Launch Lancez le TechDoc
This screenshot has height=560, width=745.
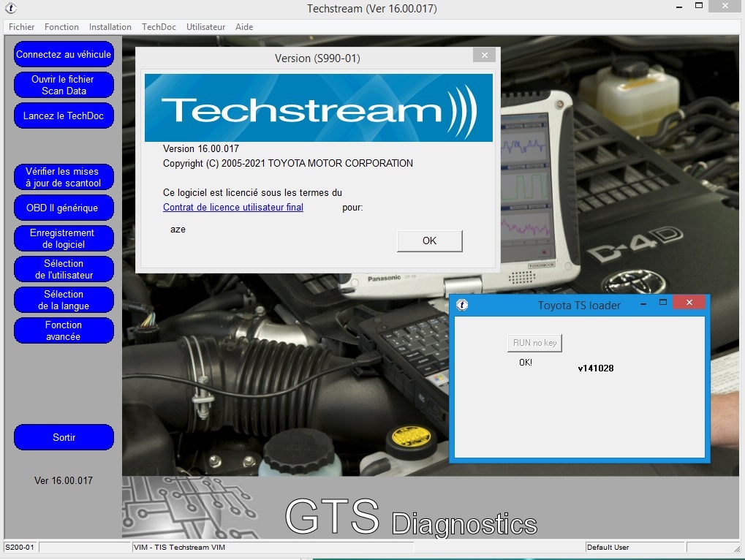64,115
